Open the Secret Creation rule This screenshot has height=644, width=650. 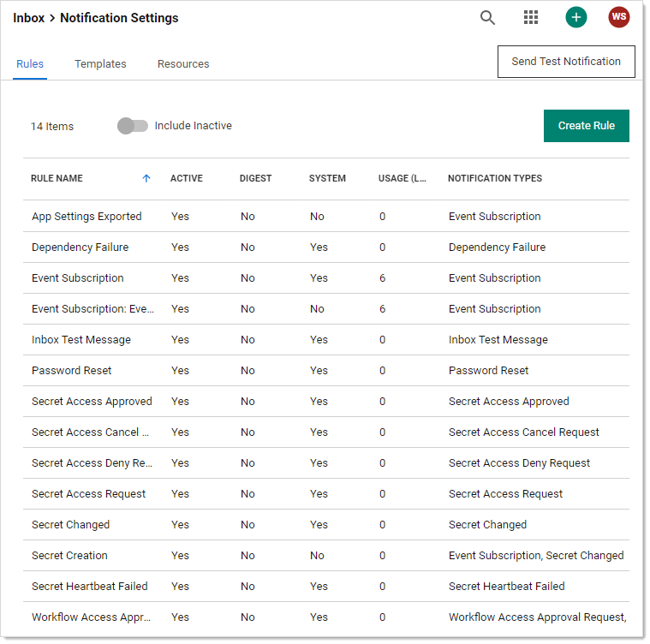pyautogui.click(x=69, y=556)
